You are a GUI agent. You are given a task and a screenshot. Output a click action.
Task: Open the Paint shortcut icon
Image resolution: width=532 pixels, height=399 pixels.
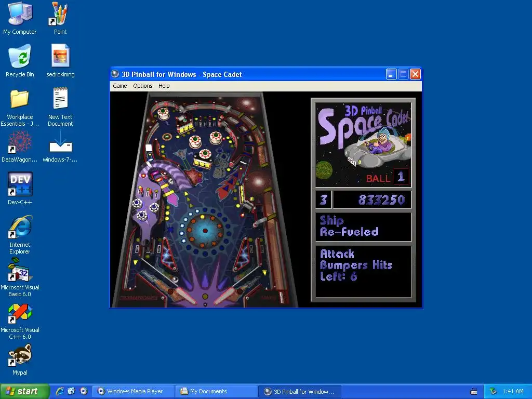pos(60,18)
